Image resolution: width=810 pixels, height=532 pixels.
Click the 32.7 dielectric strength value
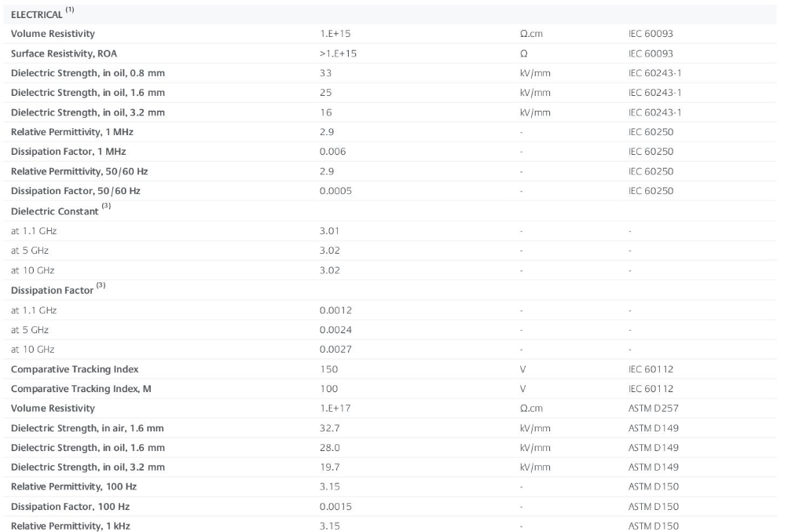(329, 428)
